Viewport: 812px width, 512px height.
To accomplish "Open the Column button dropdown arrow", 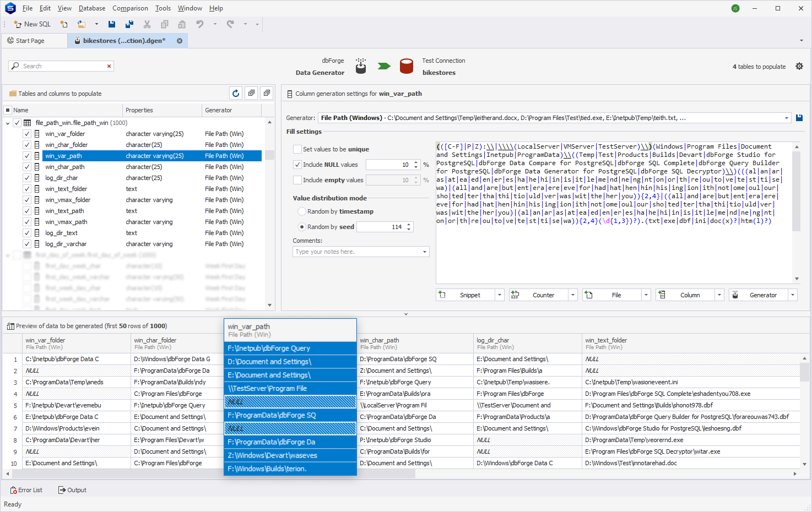I will tap(719, 295).
